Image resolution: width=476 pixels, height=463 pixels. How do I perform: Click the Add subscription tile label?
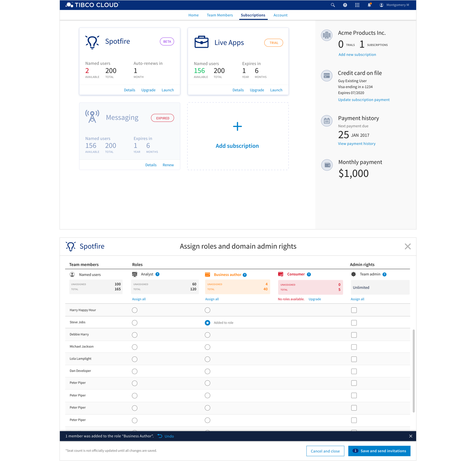pyautogui.click(x=237, y=146)
